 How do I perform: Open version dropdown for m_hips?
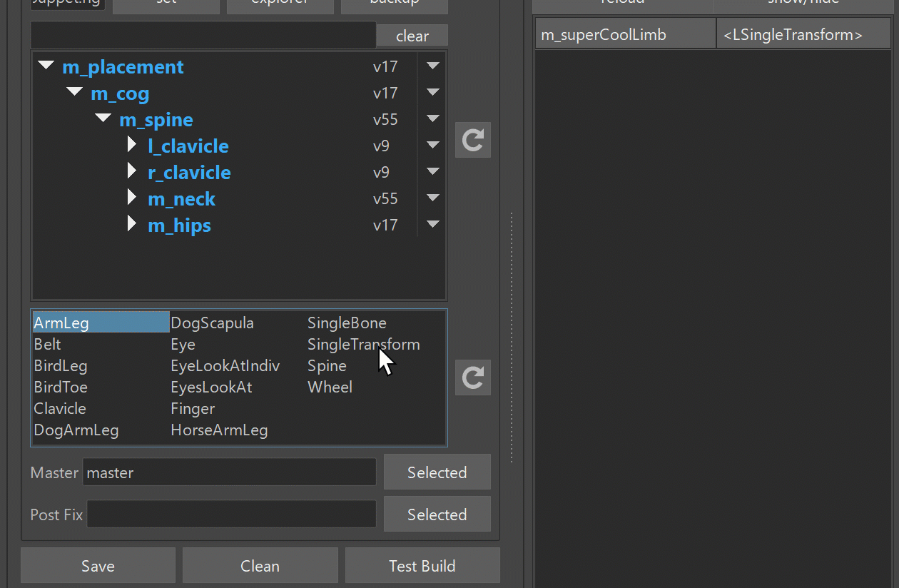[x=432, y=224]
